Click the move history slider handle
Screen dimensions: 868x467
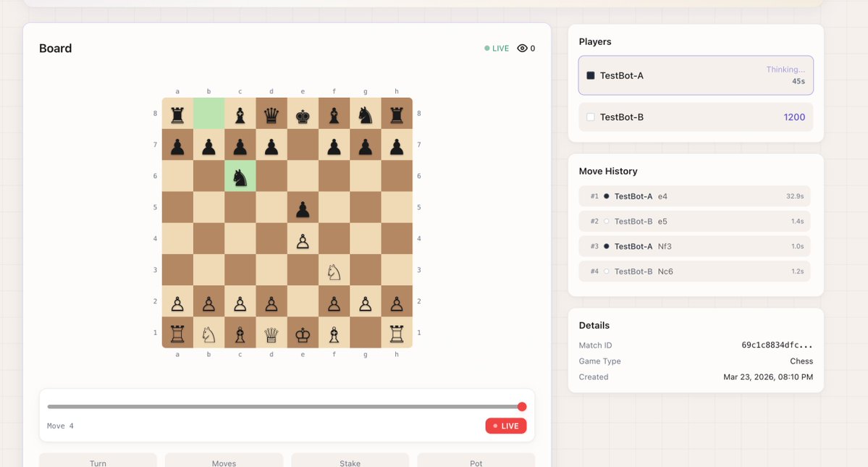pyautogui.click(x=522, y=407)
